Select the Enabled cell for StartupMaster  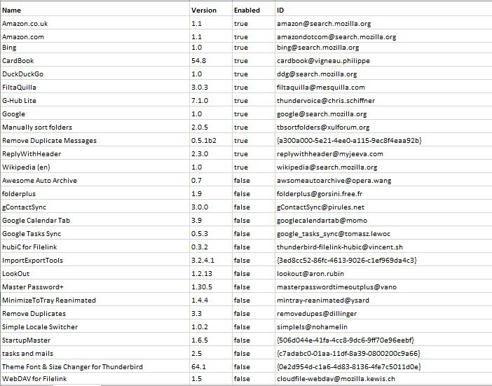[254, 340]
